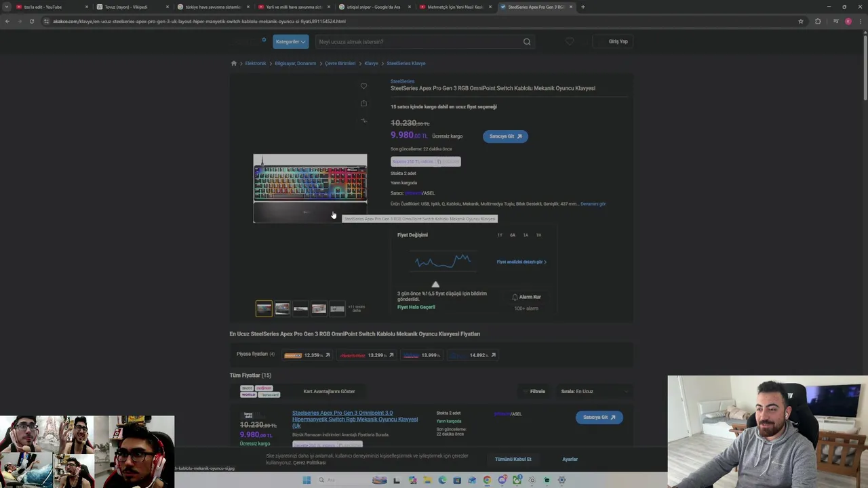Open Çerez Politikası link
Viewport: 868px width, 488px height.
309,462
